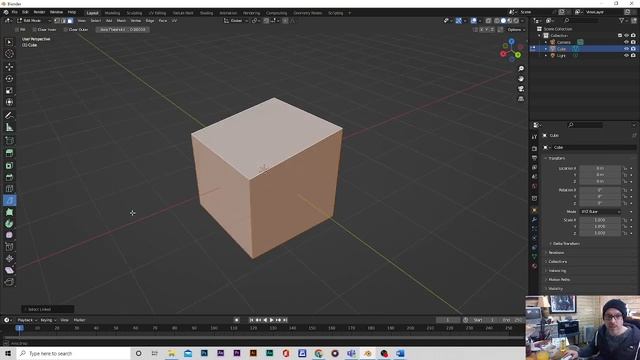Open the Edit menu
Screen dimensions: 640x360
coord(25,12)
